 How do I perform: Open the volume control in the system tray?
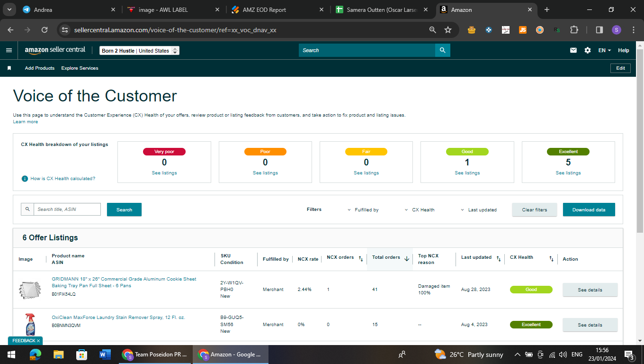[563, 355]
